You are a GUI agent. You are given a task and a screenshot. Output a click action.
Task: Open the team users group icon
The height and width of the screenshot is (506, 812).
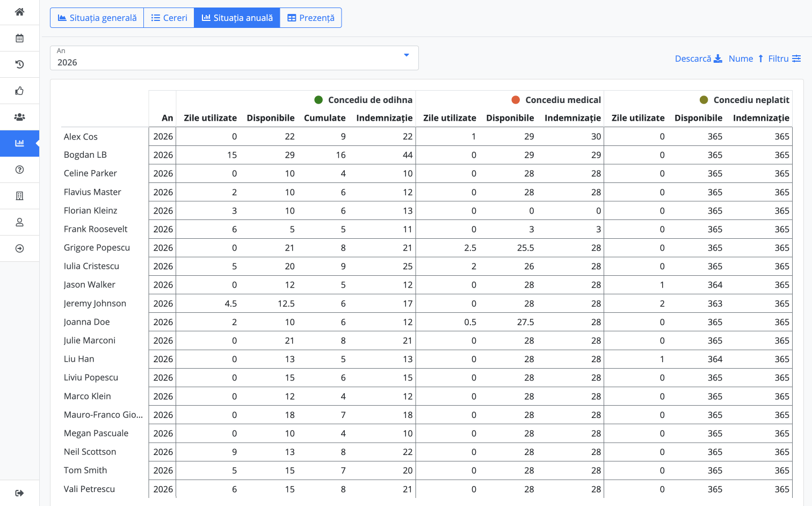[x=19, y=117]
